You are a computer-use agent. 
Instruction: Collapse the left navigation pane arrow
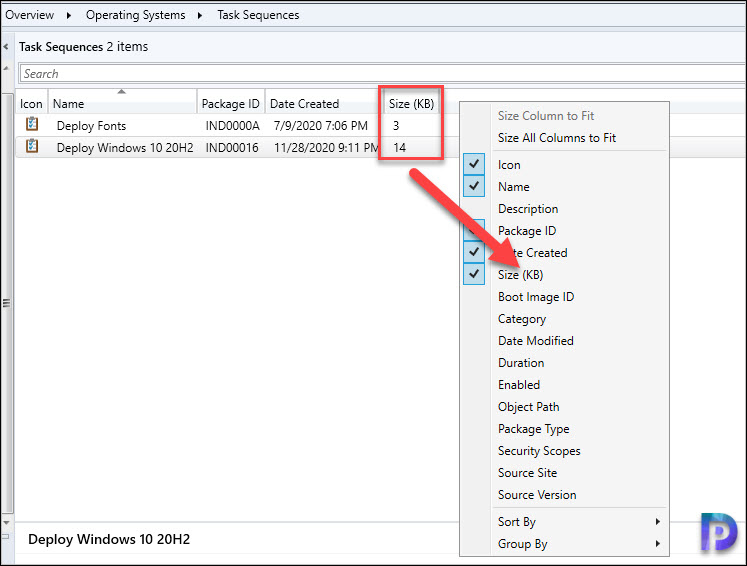click(x=6, y=47)
